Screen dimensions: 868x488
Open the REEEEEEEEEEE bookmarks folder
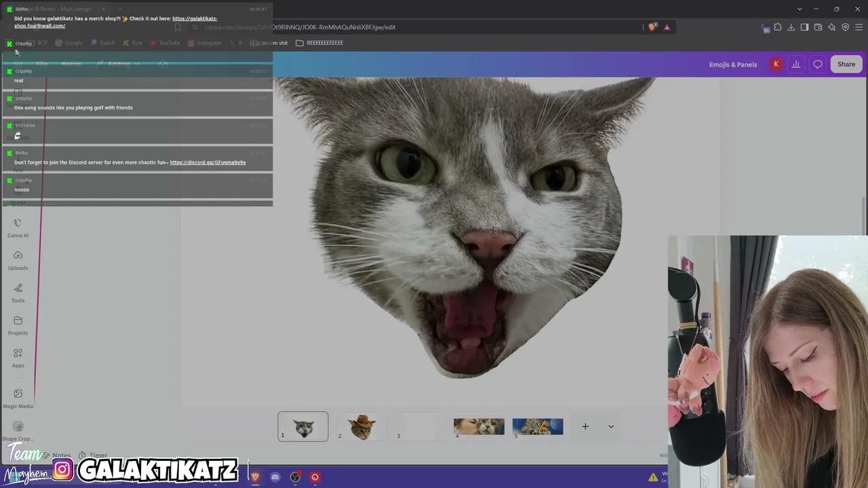tap(319, 43)
